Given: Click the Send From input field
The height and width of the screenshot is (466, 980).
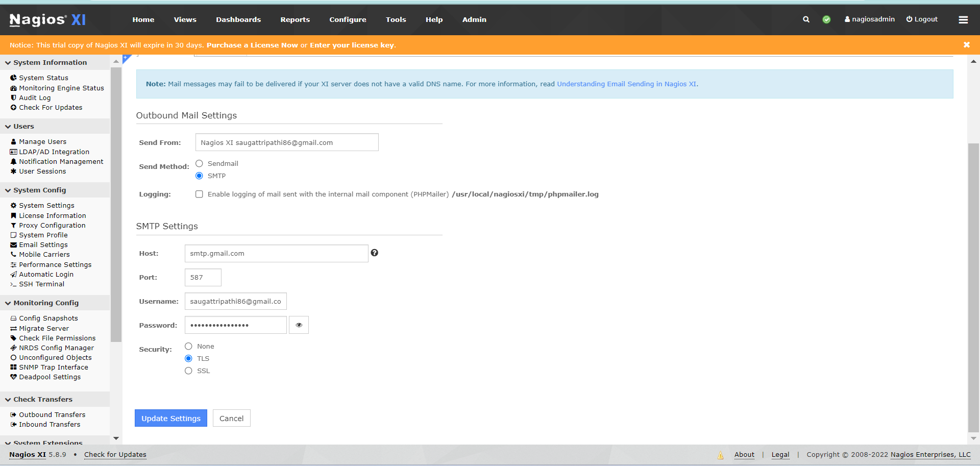Looking at the screenshot, I should pos(287,142).
